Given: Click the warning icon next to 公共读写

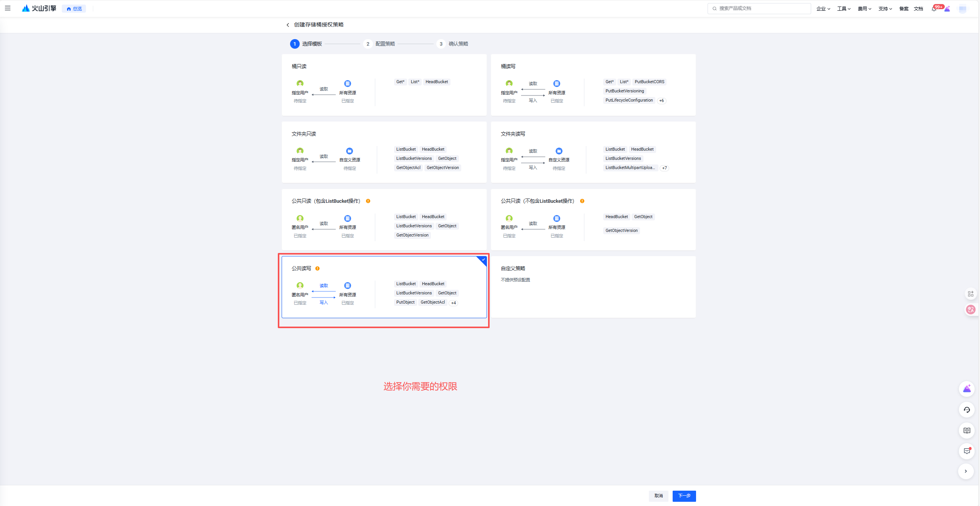Looking at the screenshot, I should tap(317, 268).
